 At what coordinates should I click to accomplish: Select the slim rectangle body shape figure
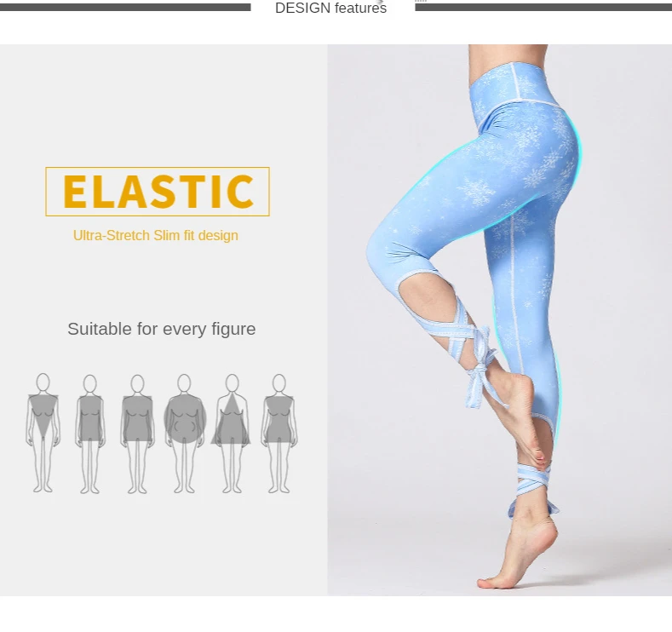tap(90, 434)
